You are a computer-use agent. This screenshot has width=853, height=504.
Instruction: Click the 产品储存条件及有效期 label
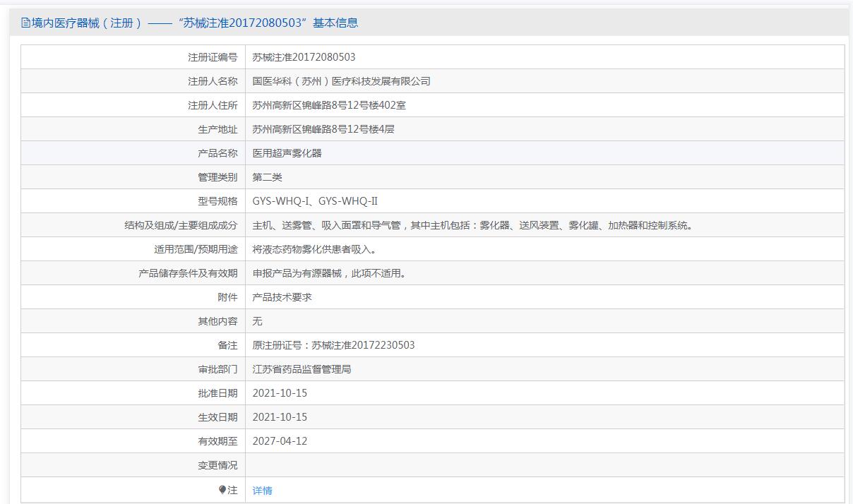pyautogui.click(x=188, y=273)
